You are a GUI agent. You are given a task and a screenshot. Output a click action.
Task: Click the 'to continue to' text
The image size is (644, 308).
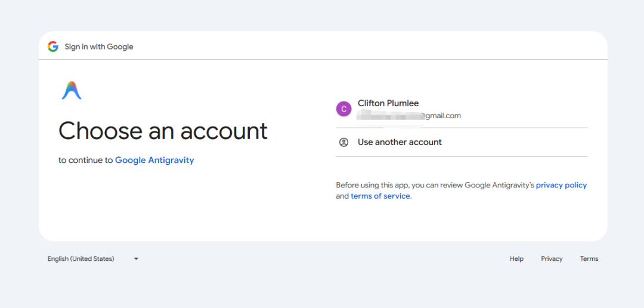click(x=85, y=160)
